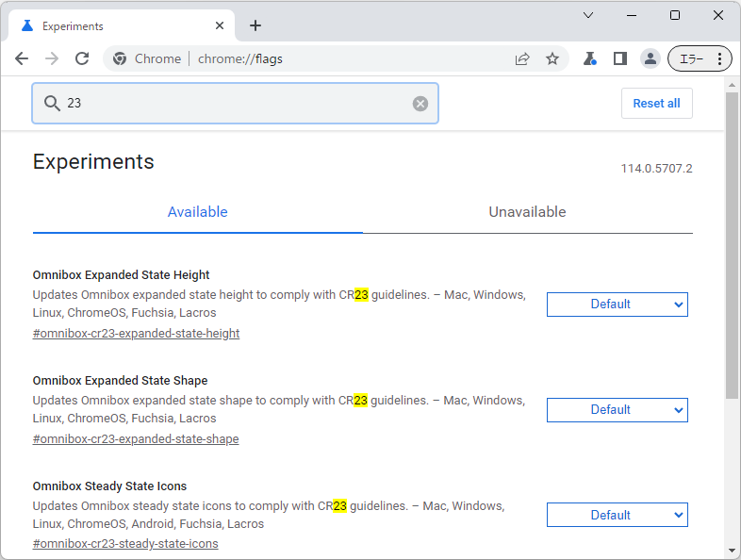
Task: Open Default dropdown for Omnibox Steady State Icons
Action: point(617,515)
